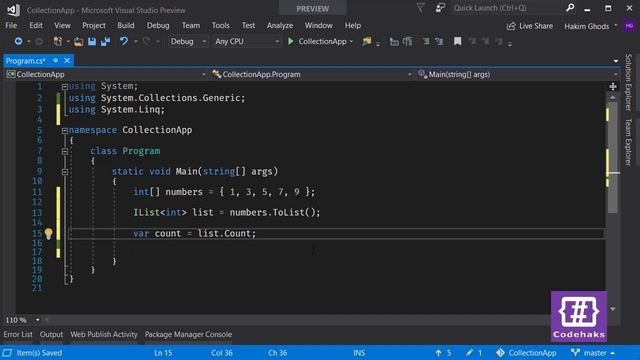
Task: Click the Live Share button
Action: click(530, 26)
